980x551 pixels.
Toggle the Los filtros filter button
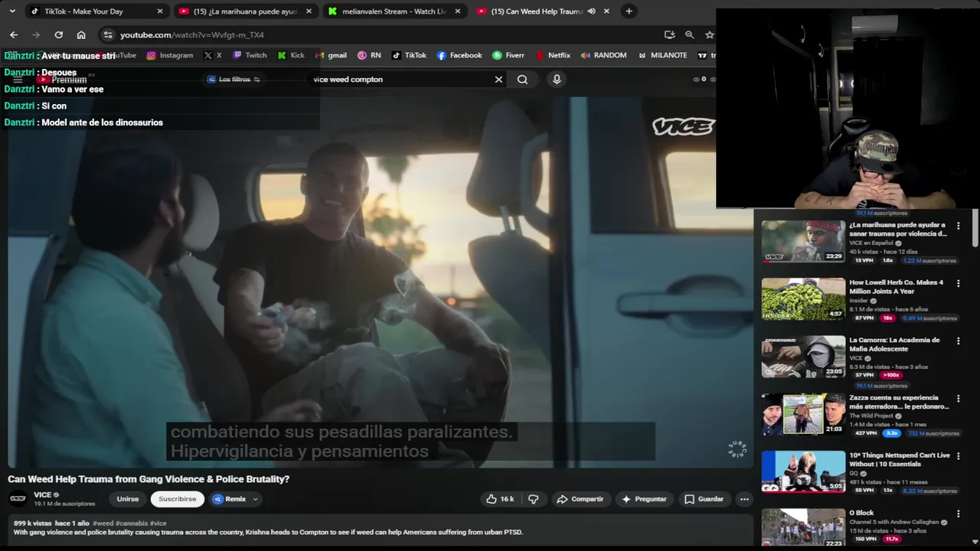tap(234, 79)
